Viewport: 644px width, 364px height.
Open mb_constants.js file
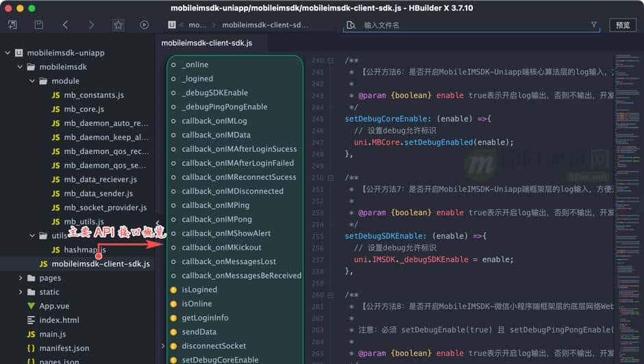(x=94, y=95)
